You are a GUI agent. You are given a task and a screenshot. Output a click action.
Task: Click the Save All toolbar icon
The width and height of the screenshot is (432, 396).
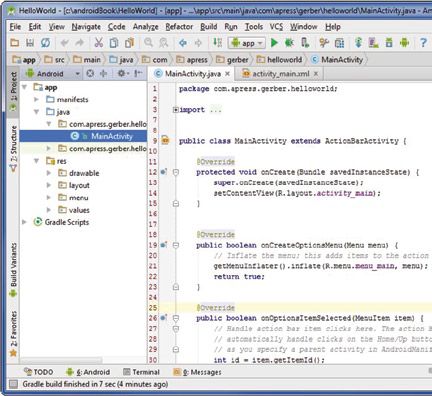[x=30, y=43]
